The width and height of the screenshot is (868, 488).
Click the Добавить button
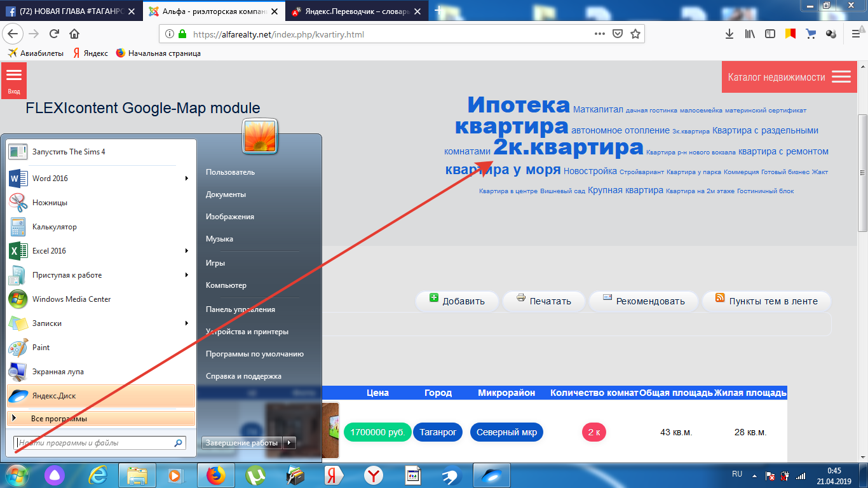(x=457, y=301)
